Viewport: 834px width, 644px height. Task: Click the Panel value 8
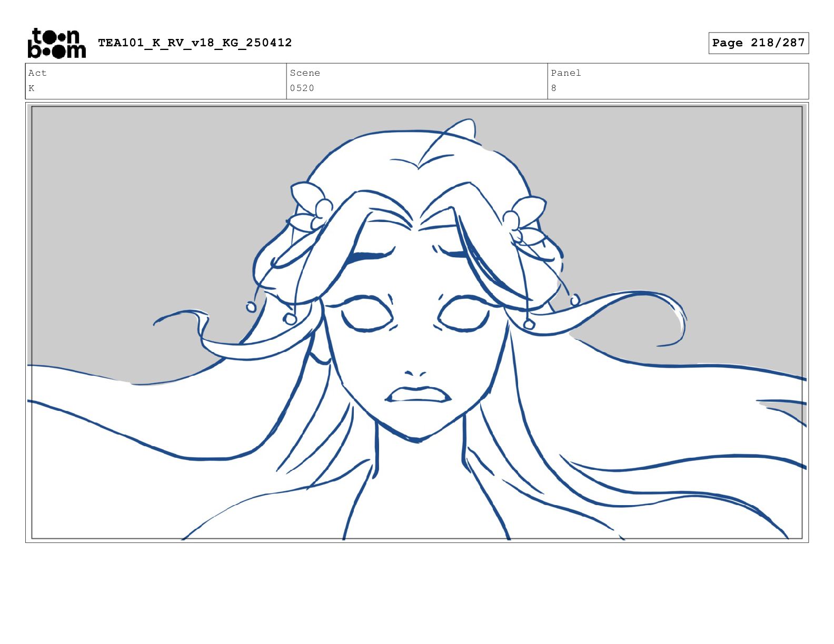pos(553,88)
